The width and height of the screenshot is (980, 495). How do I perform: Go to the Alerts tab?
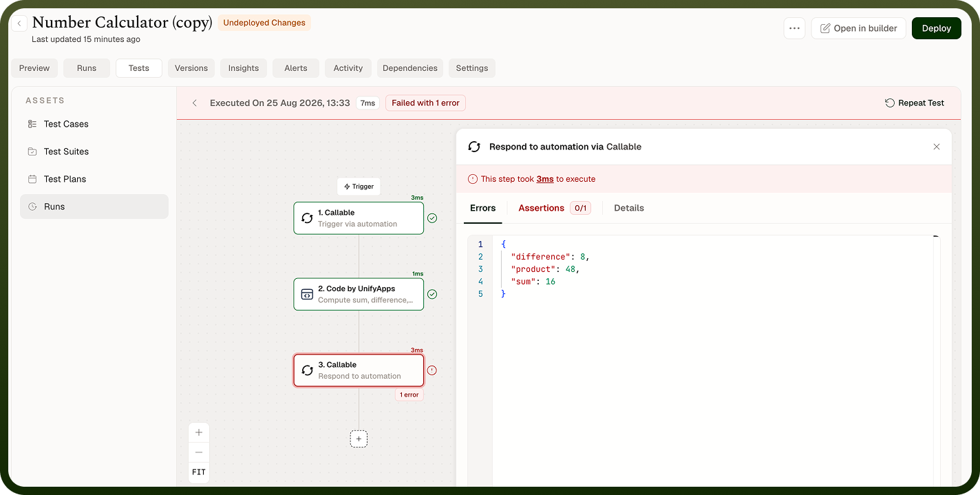[x=296, y=68]
